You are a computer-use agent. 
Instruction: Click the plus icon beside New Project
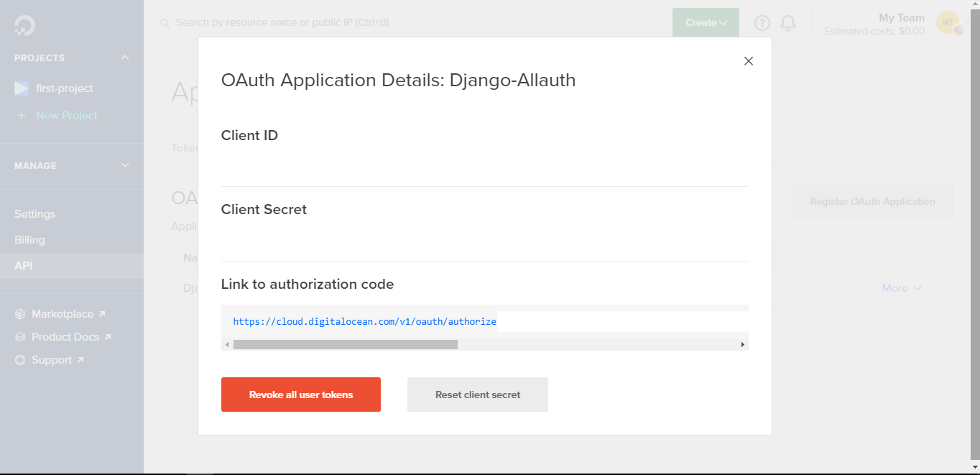pyautogui.click(x=22, y=116)
